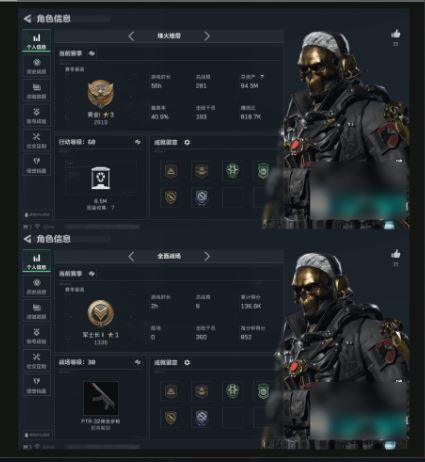The image size is (425, 462).
Task: Open achievement badge settings gear in 烽火地带 panel
Action: [187, 142]
